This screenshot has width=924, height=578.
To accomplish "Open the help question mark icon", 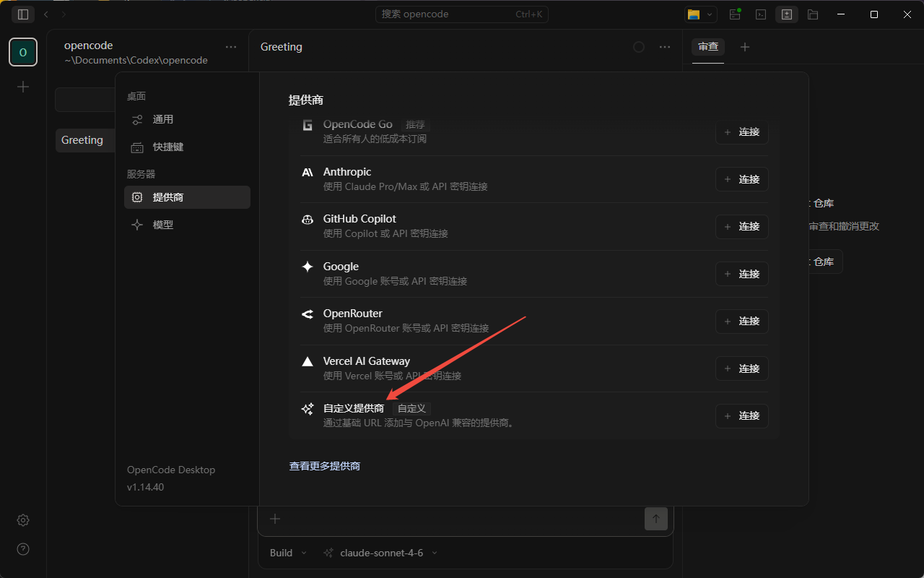I will pos(23,549).
